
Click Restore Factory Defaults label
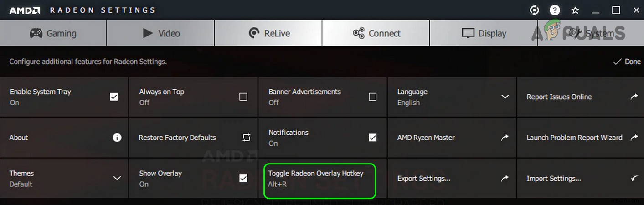(x=177, y=138)
